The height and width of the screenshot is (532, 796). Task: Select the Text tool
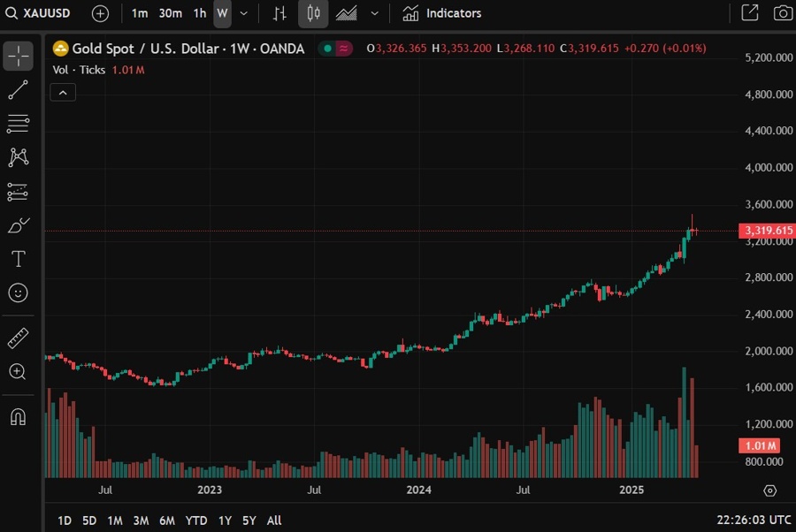(19, 259)
